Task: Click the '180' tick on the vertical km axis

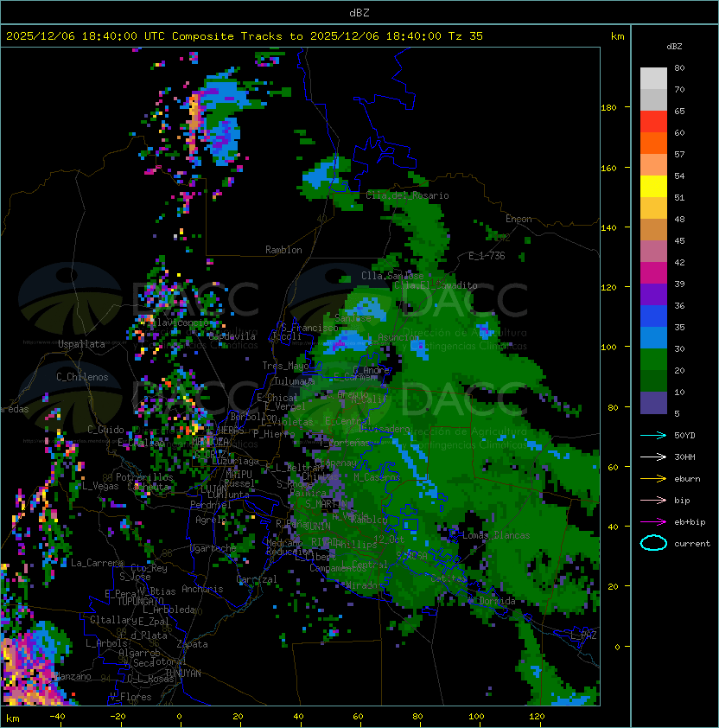Action: click(x=608, y=107)
